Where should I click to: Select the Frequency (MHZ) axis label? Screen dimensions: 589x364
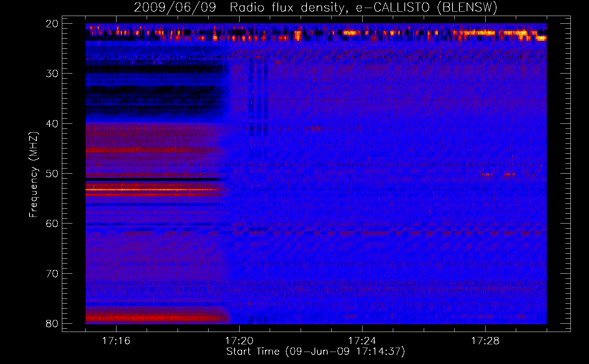click(x=33, y=175)
